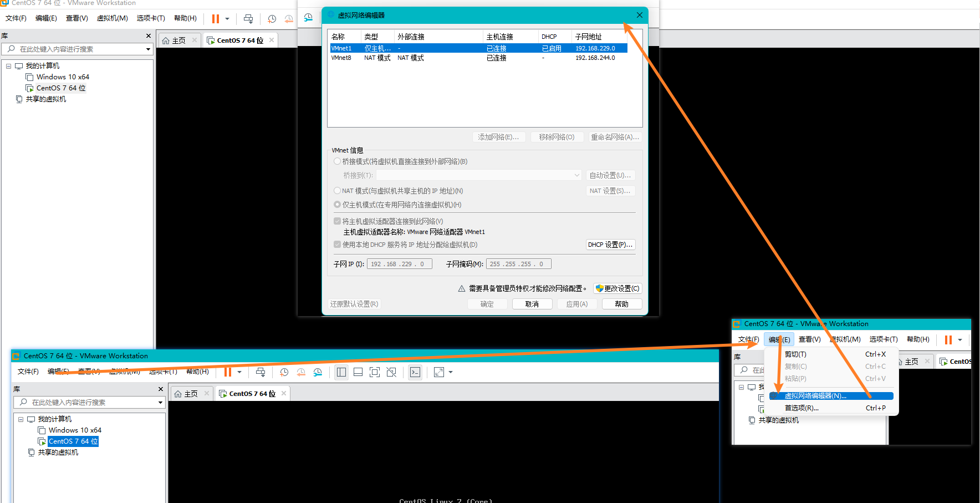Close the 主页 tab in the lower VMware window
Screen dimensions: 980x503
[x=207, y=393]
